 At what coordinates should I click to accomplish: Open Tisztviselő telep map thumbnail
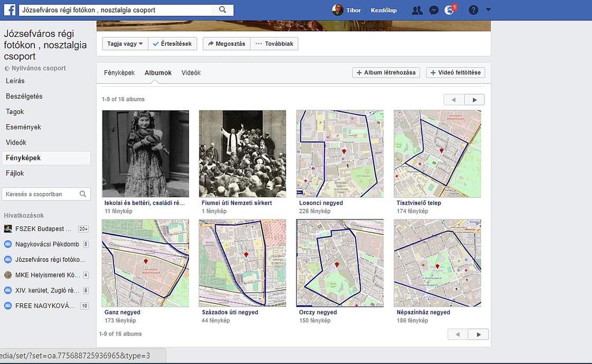click(437, 154)
